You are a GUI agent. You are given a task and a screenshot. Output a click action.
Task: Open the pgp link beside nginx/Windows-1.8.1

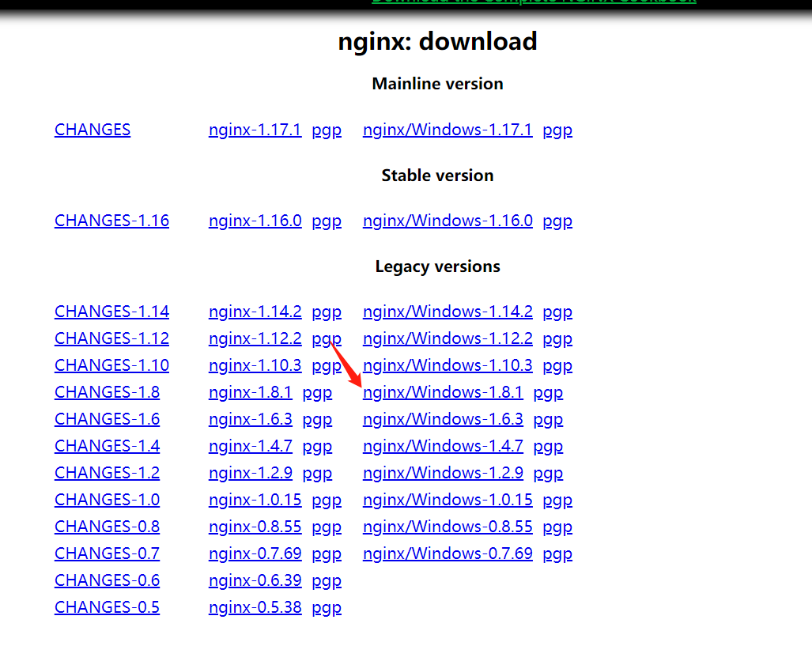(x=548, y=394)
